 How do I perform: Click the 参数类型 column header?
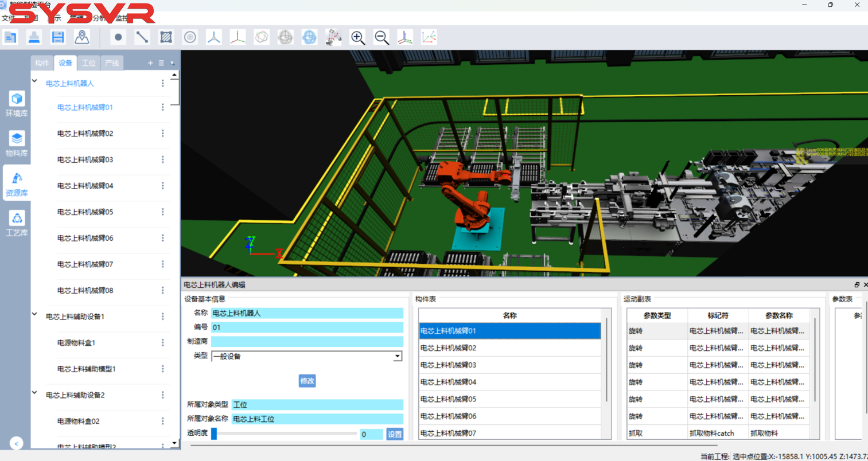coord(657,315)
